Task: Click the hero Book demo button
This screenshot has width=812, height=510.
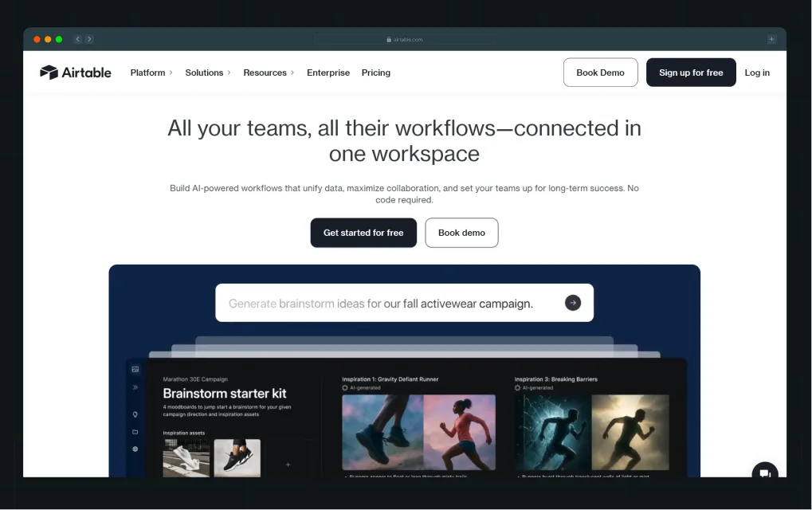Action: click(x=462, y=233)
